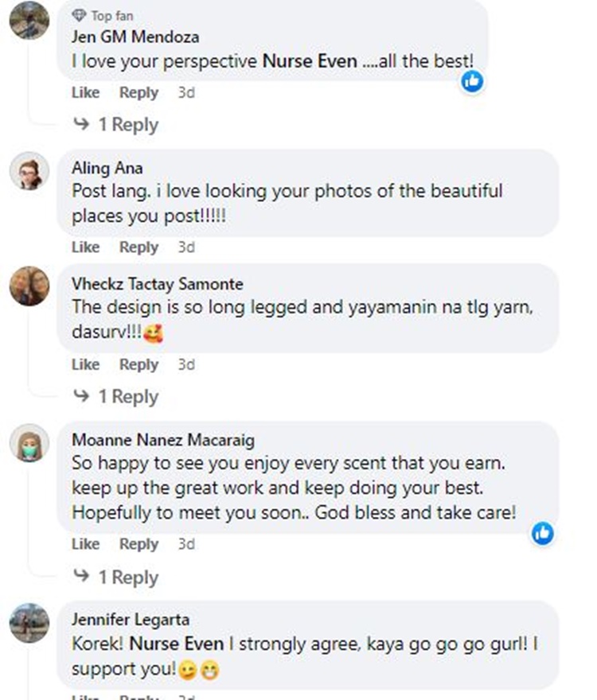Like Aling Ana's comment

pos(85,247)
